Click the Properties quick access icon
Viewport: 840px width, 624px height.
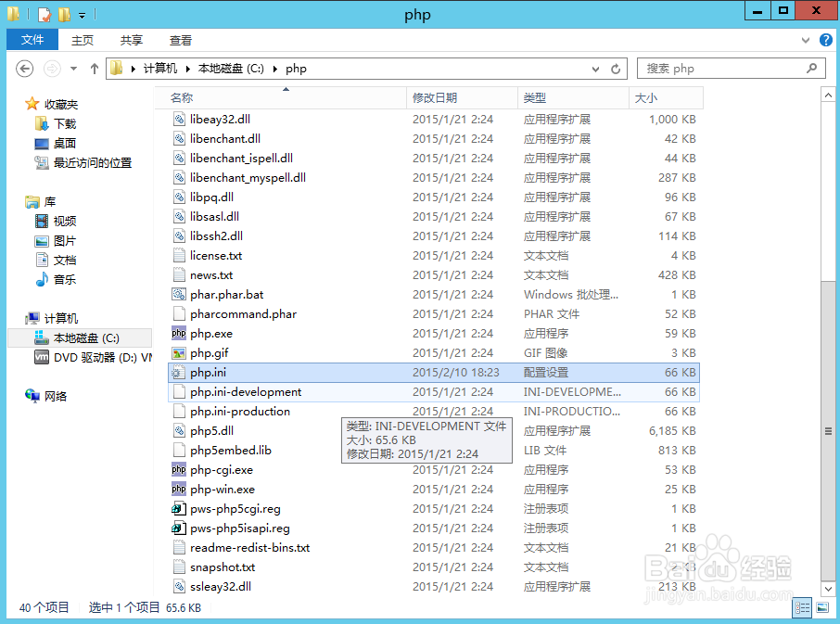(45, 14)
